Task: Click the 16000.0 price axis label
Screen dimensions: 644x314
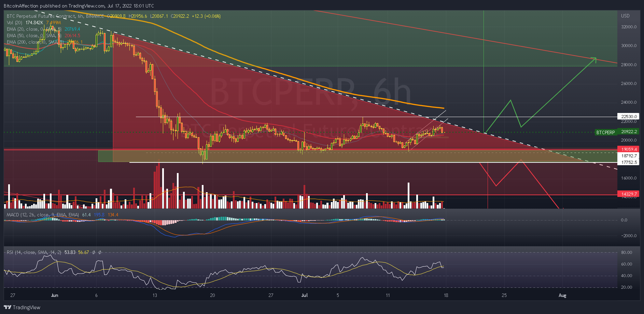Action: click(x=629, y=178)
